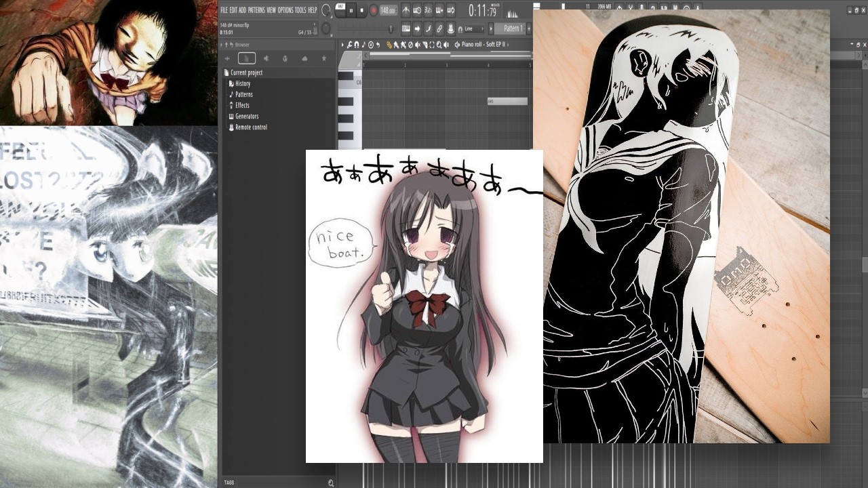Open the EDIT menu
868x488 pixels.
233,10
